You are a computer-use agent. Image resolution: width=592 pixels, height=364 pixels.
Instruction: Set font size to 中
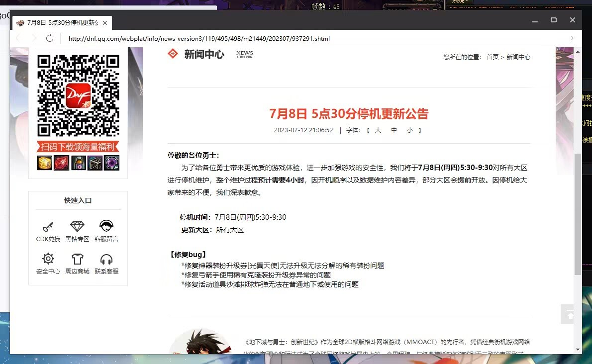(394, 130)
